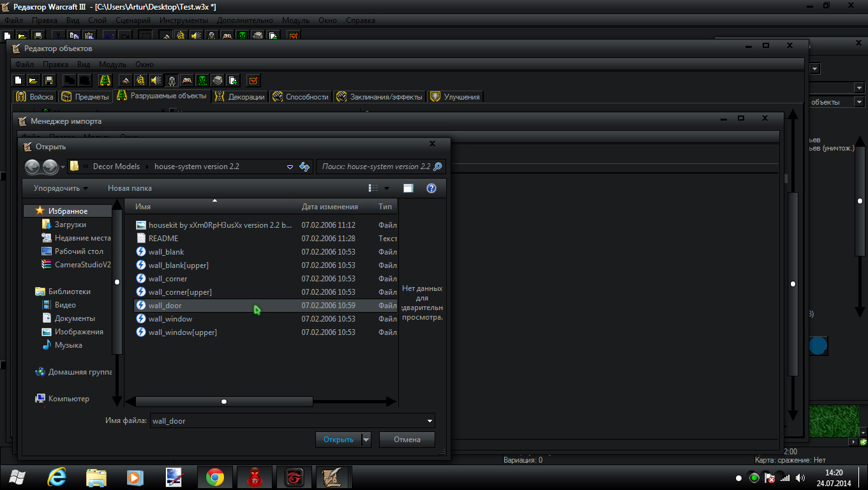Image resolution: width=868 pixels, height=490 pixels.
Task: Switch to Улучшения tab in Object Editor
Action: (x=455, y=97)
